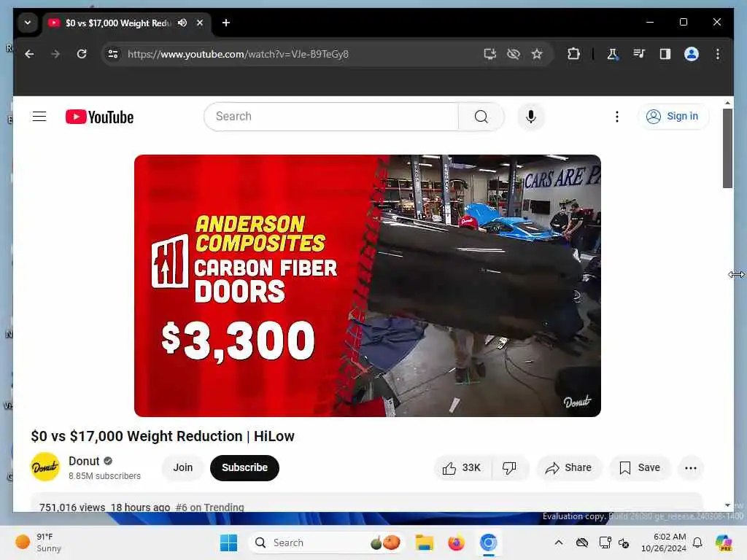
Task: Save the video to a playlist
Action: click(639, 468)
